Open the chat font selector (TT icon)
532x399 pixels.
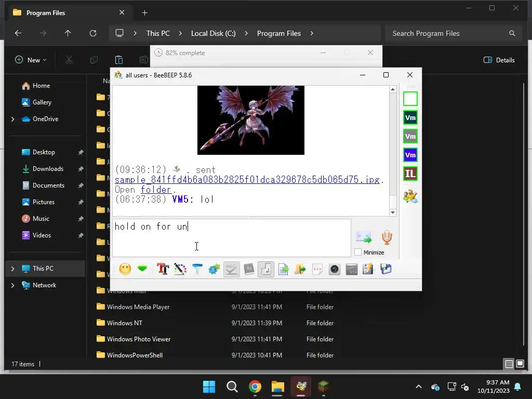tap(163, 270)
